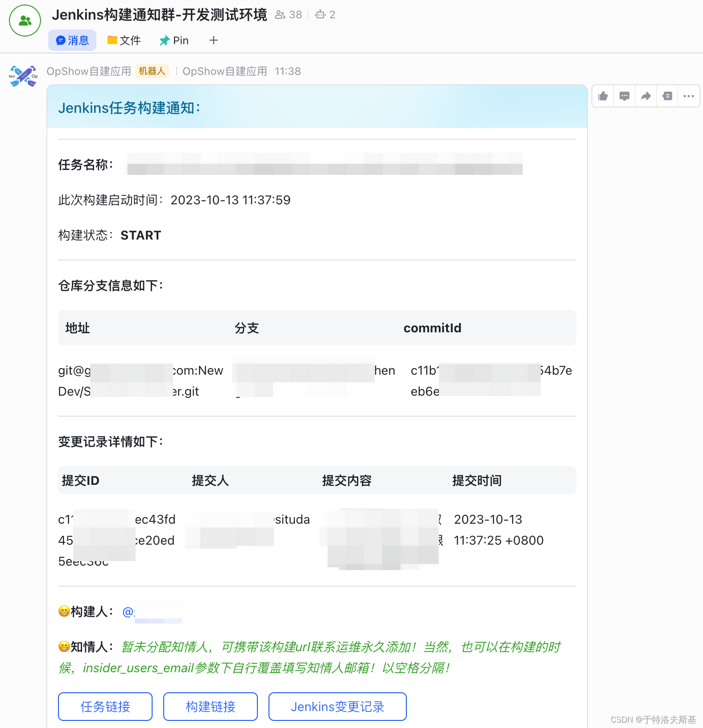Viewport: 703px width, 728px height.
Task: Select build start time 2023-10-13 11:37:59
Action: click(231, 200)
